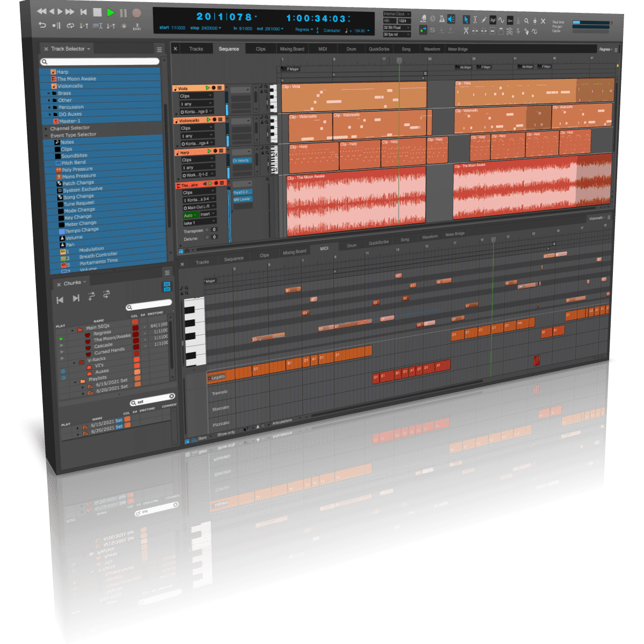Select the Pointer arrow tool
644x644 pixels.
tap(466, 19)
